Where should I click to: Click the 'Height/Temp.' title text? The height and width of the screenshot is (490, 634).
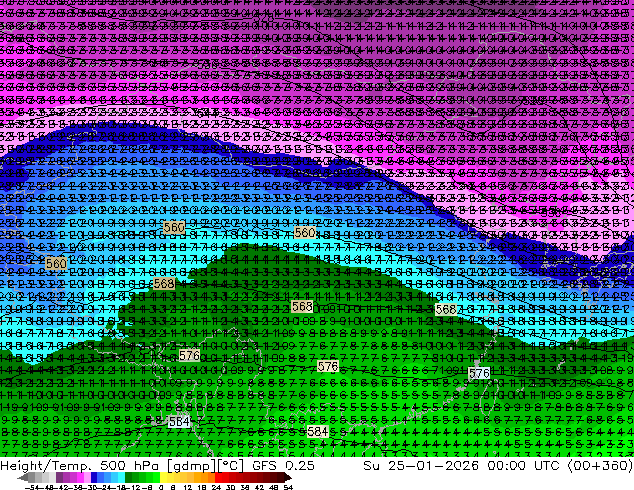tap(45, 466)
